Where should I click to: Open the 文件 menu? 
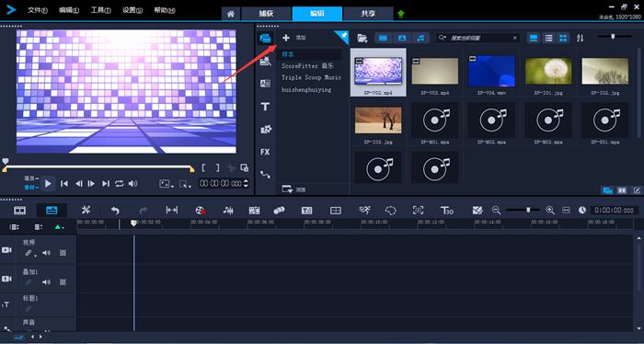(x=38, y=10)
